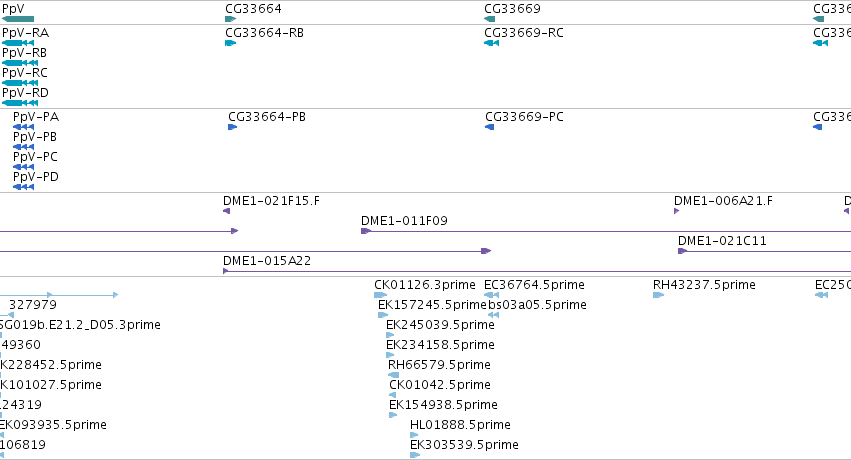Screen dimensions: 851x460
Task: Click the CG33664-PB protein glyph
Action: click(x=233, y=127)
